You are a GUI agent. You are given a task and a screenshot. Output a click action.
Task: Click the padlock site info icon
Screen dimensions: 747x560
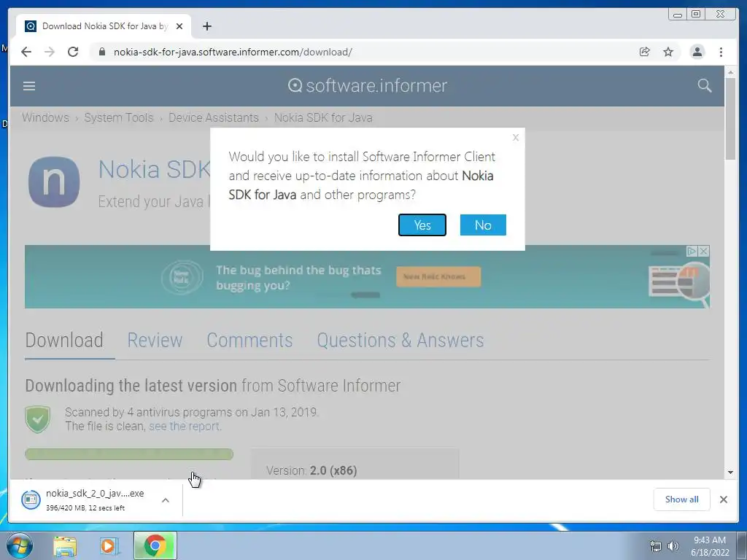pyautogui.click(x=101, y=52)
